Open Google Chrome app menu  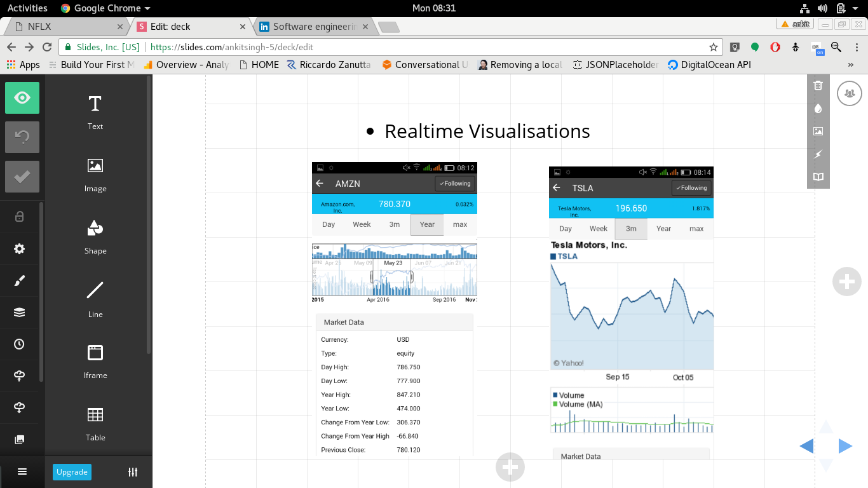pyautogui.click(x=105, y=8)
